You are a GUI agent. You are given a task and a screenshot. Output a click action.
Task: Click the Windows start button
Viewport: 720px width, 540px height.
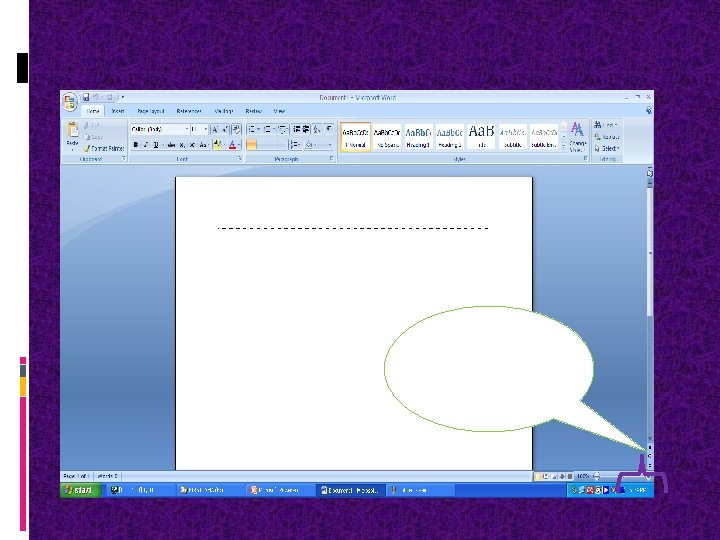tap(80, 490)
